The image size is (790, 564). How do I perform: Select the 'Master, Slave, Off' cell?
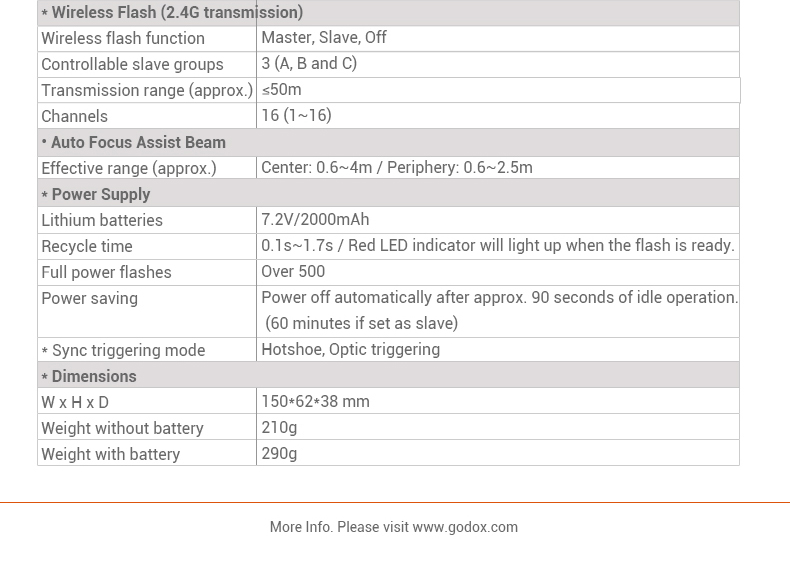click(x=324, y=38)
